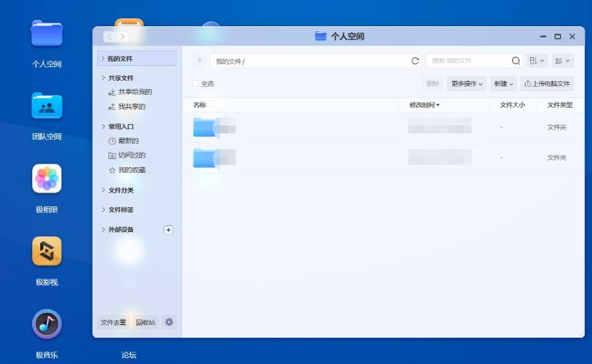Minimize the 个人空间 window
Screen dimensions: 592x364
click(x=543, y=37)
